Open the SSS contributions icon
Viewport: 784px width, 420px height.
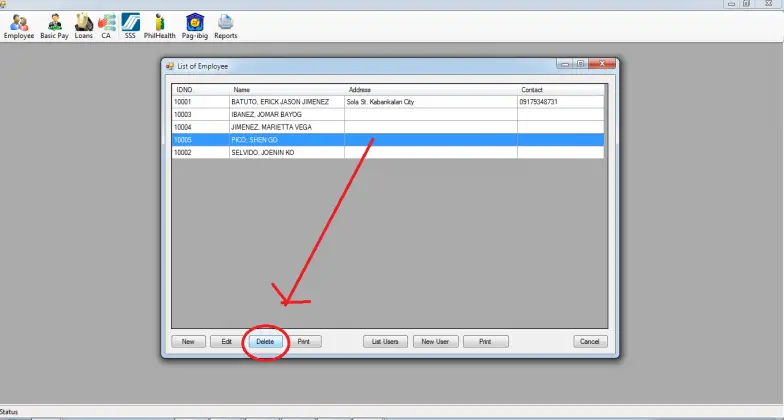coord(130,26)
